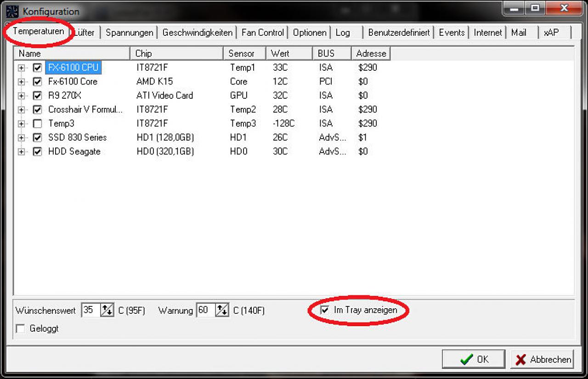Image resolution: width=588 pixels, height=379 pixels.
Task: Open the Fan Control tab
Action: (263, 33)
